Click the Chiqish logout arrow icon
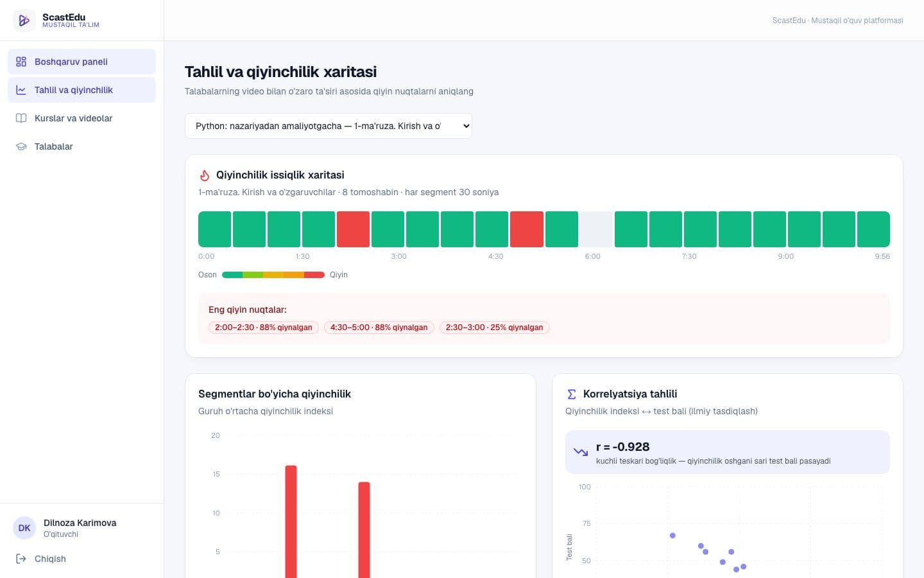924x578 pixels. coord(21,559)
